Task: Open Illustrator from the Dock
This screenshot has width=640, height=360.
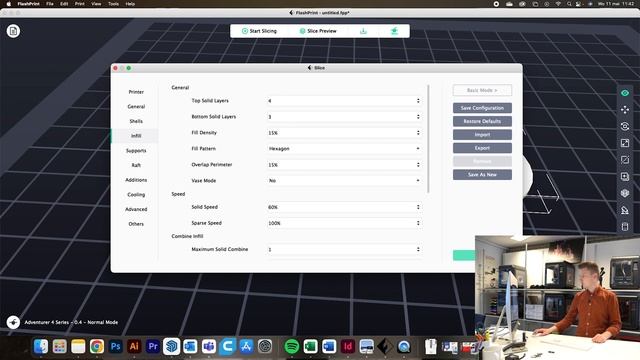Action: [134, 347]
